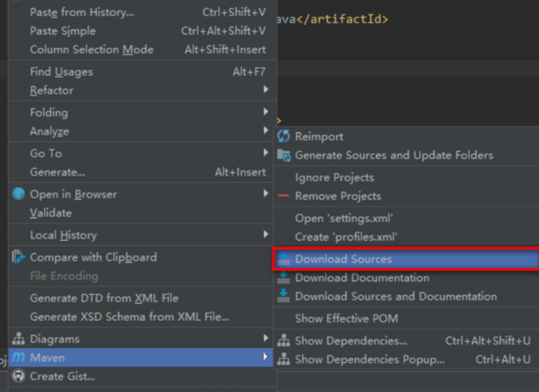539x392 pixels.
Task: Expand the Analyze submenu arrow
Action: (265, 130)
